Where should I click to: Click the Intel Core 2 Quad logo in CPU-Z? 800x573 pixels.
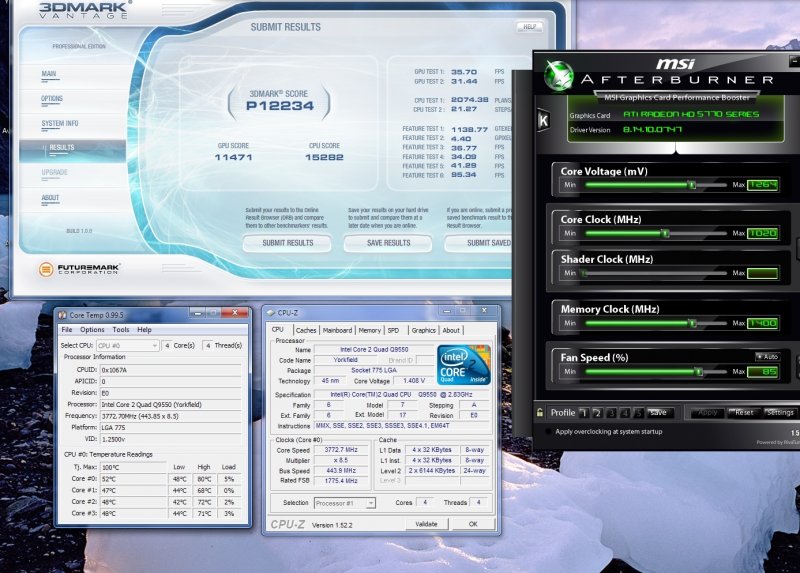click(464, 364)
